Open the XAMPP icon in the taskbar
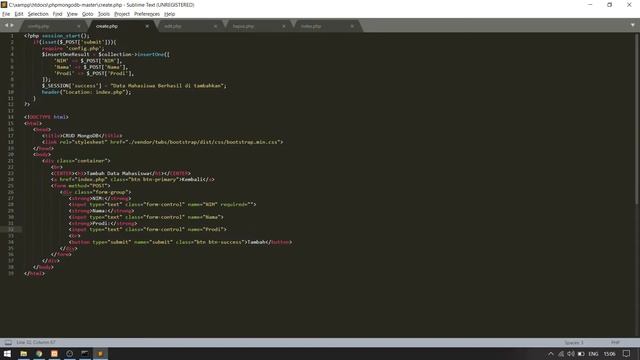 tap(54, 354)
